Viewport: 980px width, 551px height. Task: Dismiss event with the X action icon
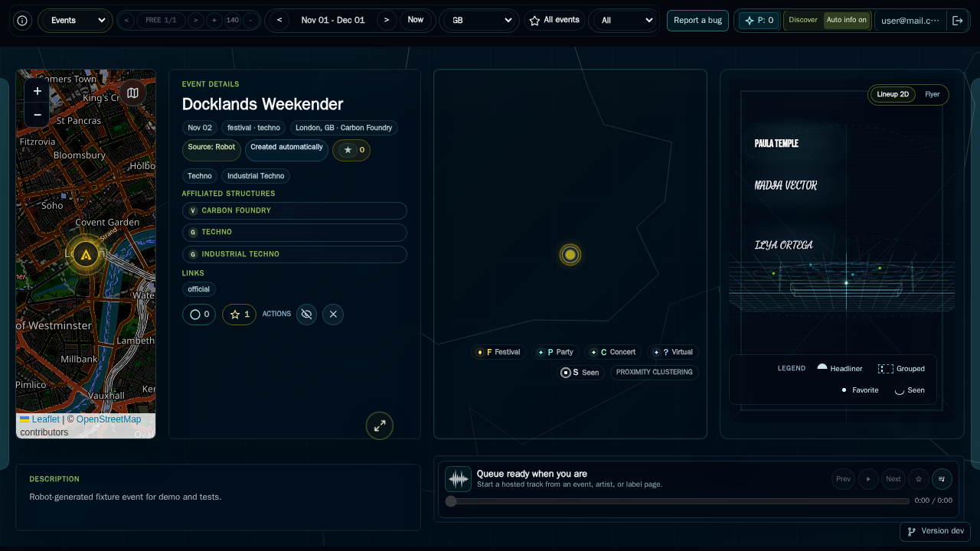pos(333,315)
